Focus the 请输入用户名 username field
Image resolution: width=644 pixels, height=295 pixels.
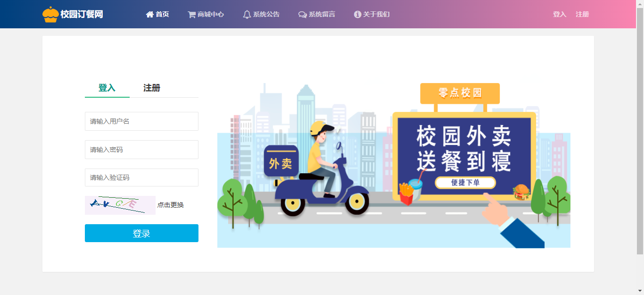pos(141,121)
